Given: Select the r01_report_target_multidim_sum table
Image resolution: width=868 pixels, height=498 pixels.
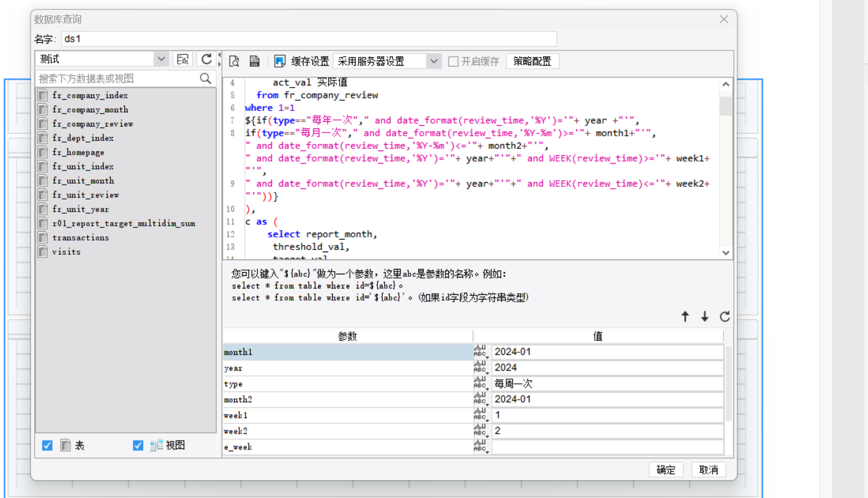Looking at the screenshot, I should [x=124, y=223].
